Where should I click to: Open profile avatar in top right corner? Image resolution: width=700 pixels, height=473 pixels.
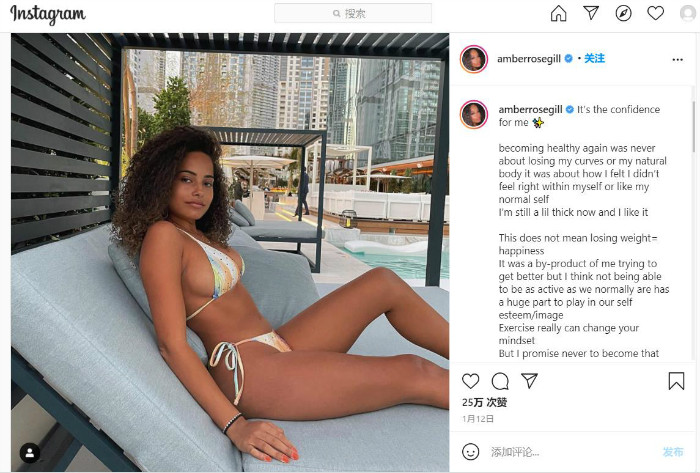tap(688, 13)
